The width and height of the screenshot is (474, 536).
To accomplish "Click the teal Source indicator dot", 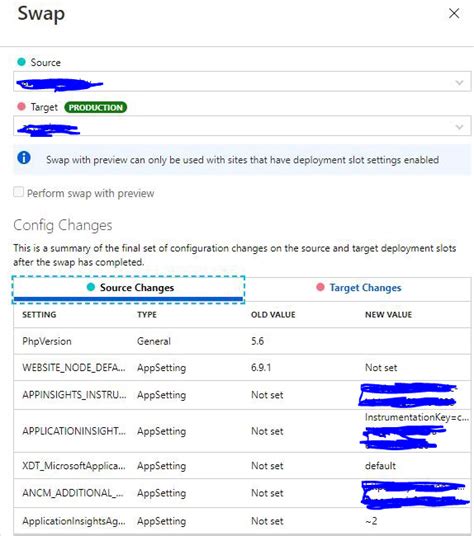I will click(21, 62).
